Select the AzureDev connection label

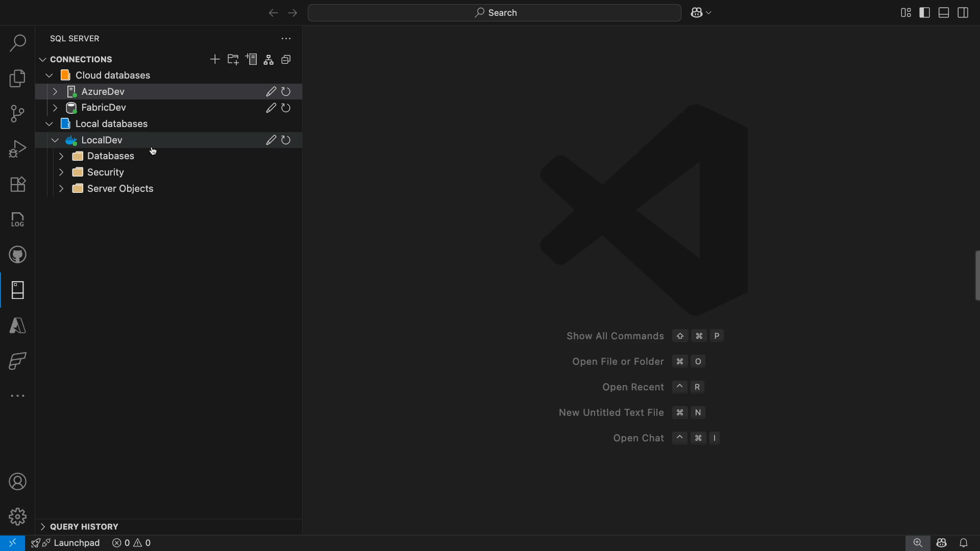click(x=103, y=92)
